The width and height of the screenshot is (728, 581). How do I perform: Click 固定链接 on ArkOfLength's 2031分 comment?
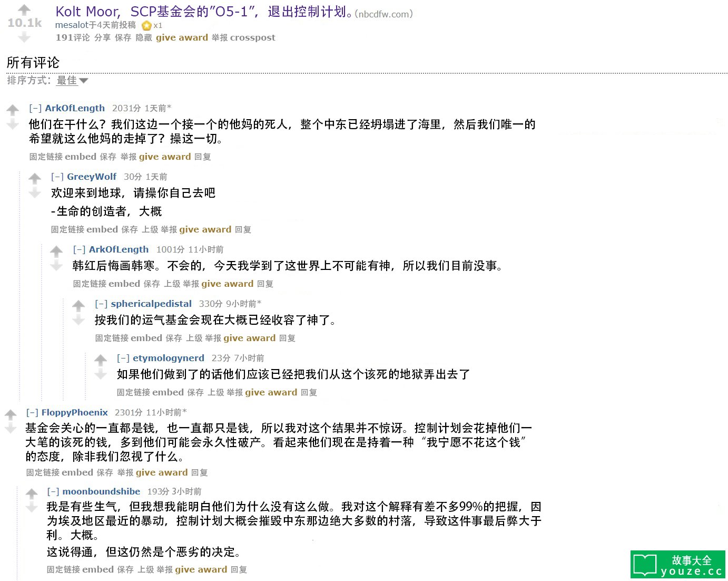[46, 157]
